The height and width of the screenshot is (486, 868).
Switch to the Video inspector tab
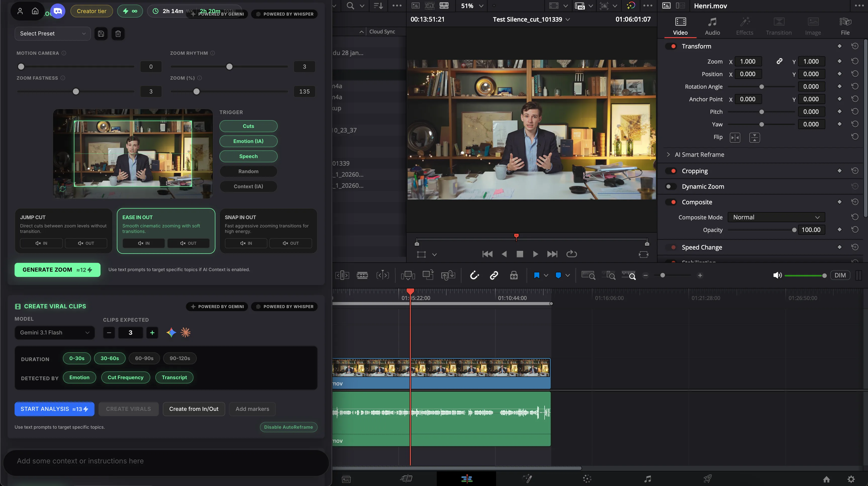coord(680,26)
